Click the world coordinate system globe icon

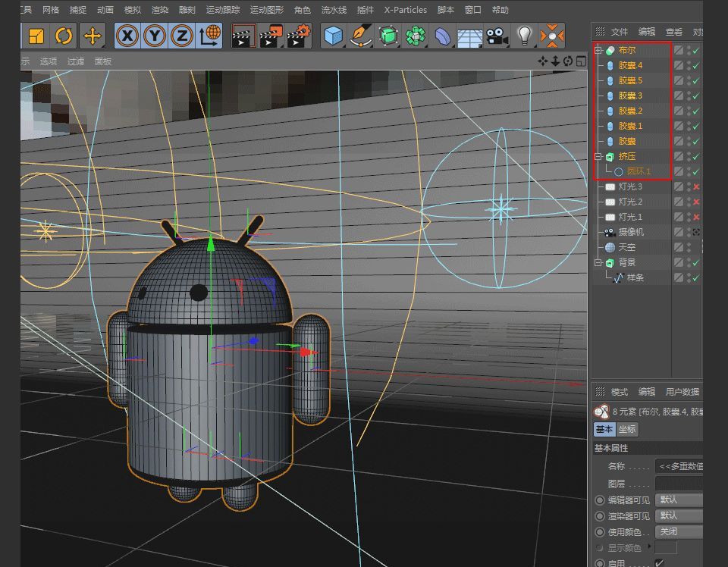click(x=209, y=36)
